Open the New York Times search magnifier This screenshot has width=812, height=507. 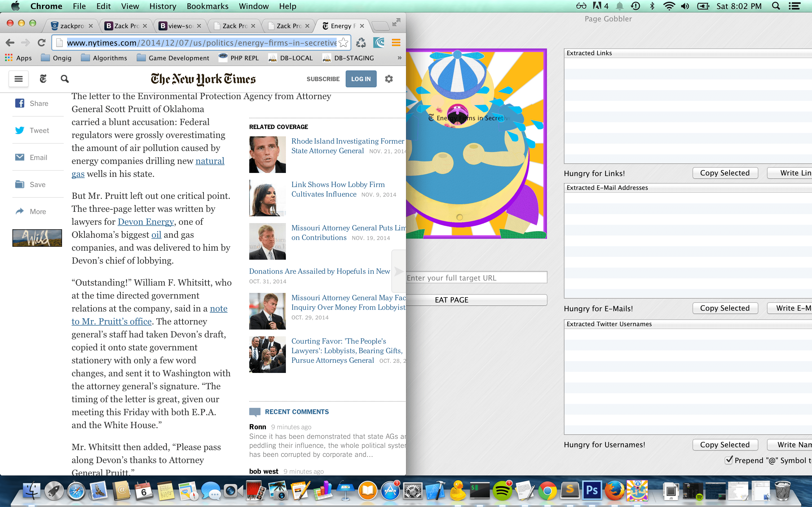coord(64,79)
